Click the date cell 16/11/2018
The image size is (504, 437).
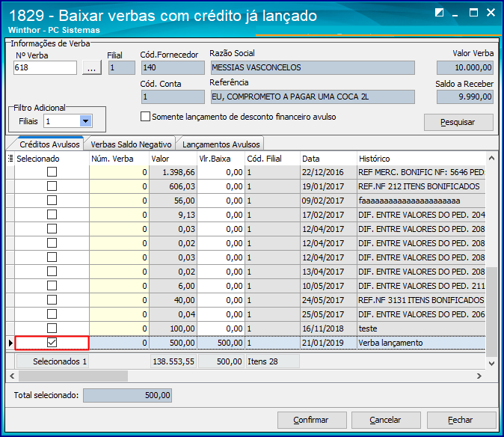[328, 328]
